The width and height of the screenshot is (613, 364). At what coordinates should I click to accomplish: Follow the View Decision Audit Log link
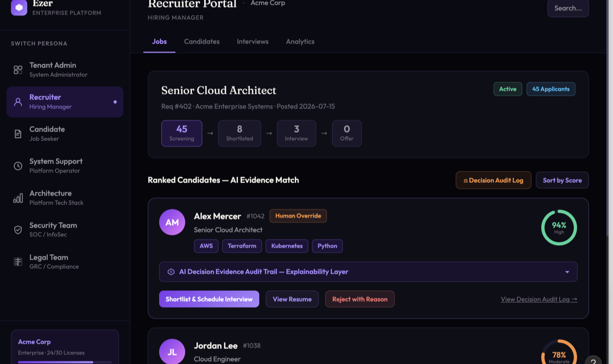pyautogui.click(x=539, y=299)
